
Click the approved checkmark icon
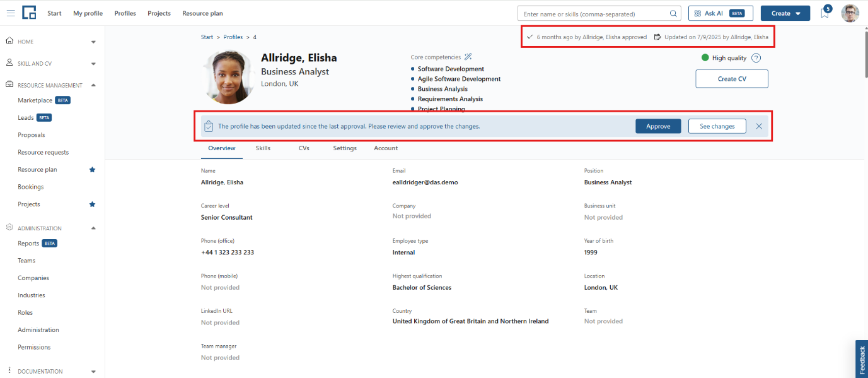click(529, 37)
